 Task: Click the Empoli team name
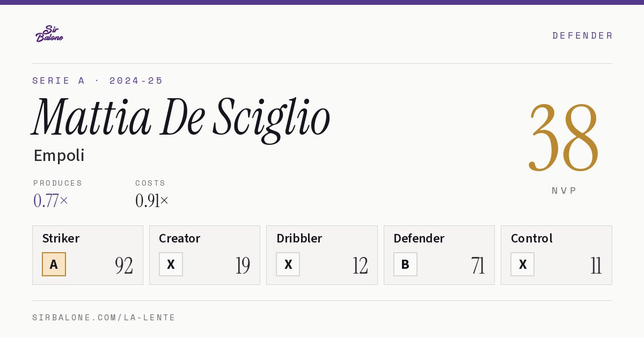59,156
